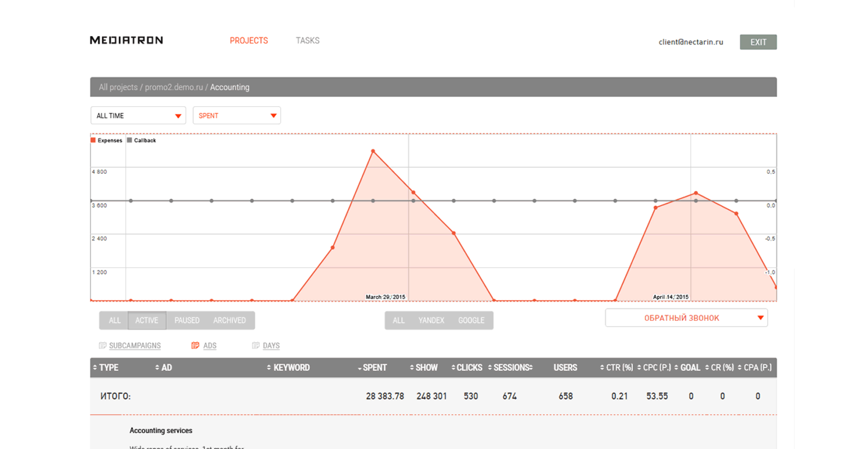Screen dimensions: 868x449
Task: Sort table by CLICKS column
Action: [x=467, y=368]
